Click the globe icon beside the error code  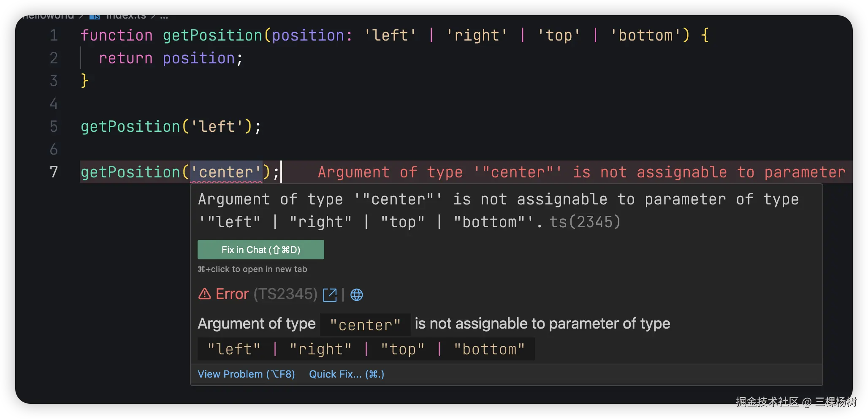pos(357,295)
